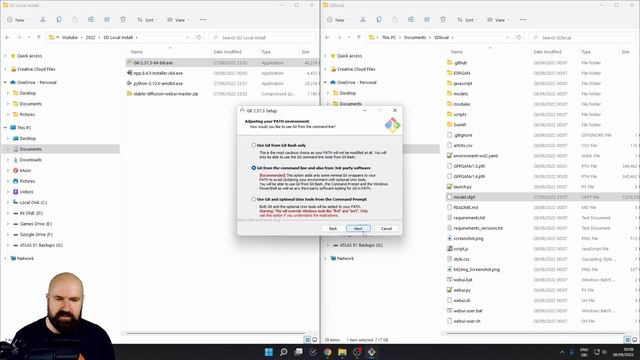Expand Quick access in the left window
Screen dimensions: 640x360
5,56
